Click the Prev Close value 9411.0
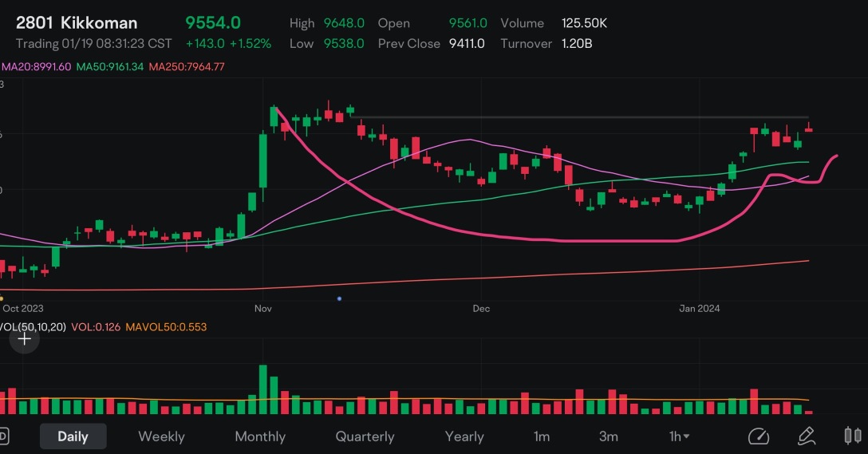 467,44
